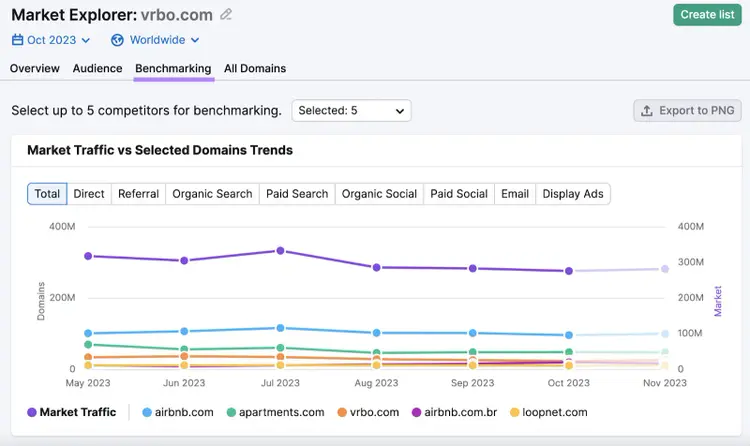Viewport: 750px width, 446px height.
Task: Click the globe icon beside Worldwide
Action: click(117, 40)
